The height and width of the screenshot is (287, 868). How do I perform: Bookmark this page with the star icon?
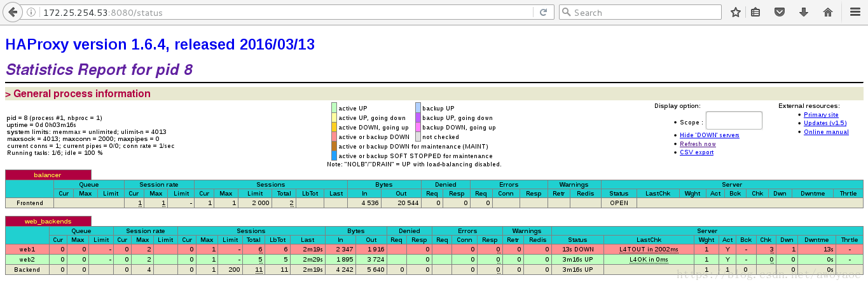[736, 12]
